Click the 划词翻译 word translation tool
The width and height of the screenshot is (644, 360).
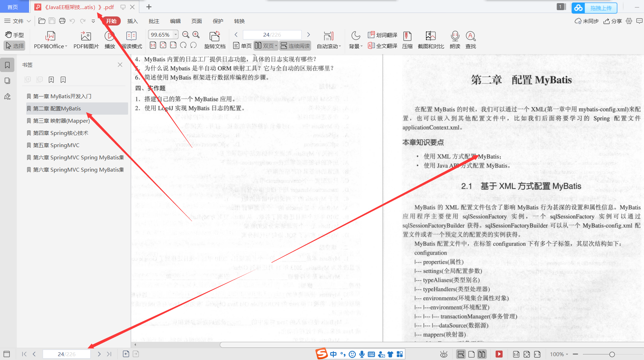tap(383, 35)
